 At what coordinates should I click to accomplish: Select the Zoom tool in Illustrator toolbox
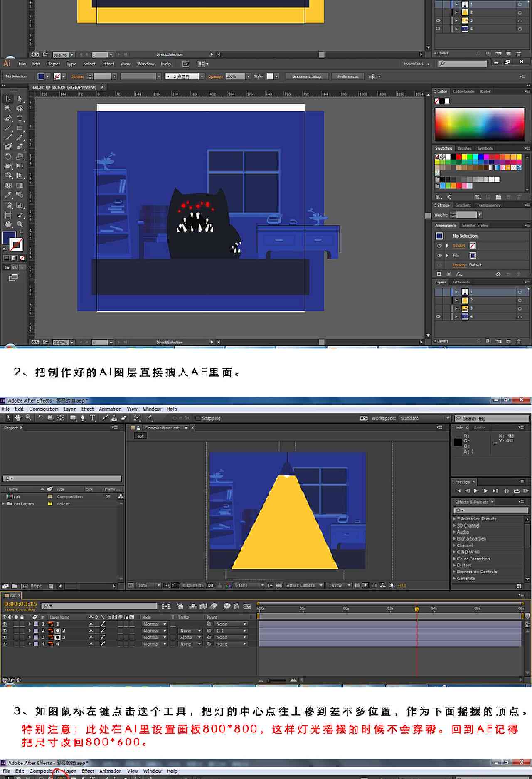coord(20,224)
